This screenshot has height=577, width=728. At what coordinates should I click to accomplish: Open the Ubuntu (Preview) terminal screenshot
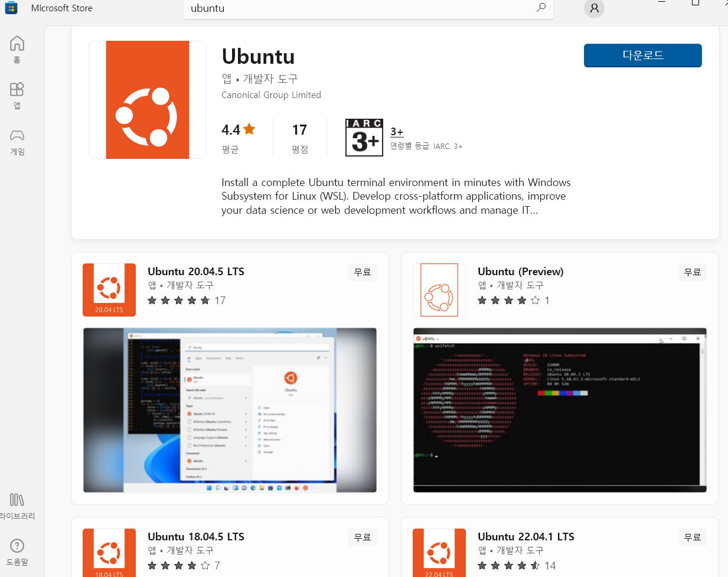[560, 410]
